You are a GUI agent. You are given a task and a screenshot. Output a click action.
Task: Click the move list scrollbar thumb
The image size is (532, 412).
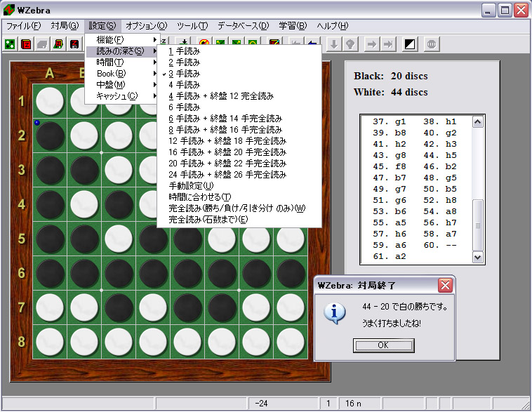pos(478,225)
